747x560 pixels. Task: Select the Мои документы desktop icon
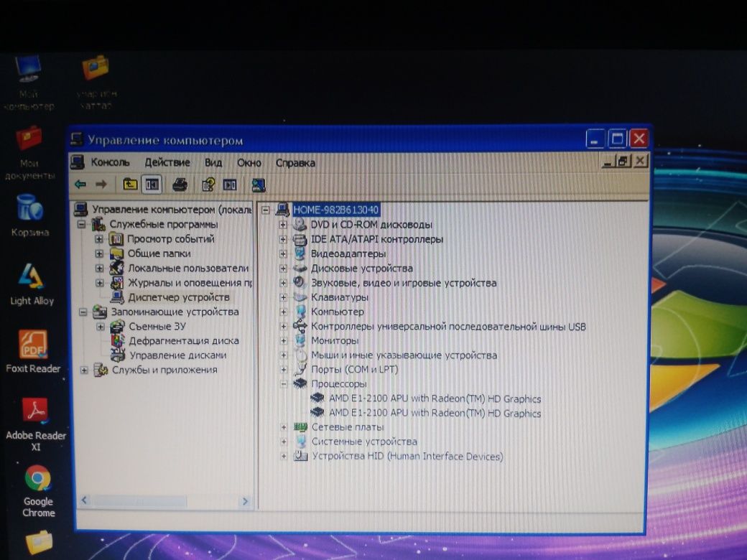pyautogui.click(x=29, y=154)
